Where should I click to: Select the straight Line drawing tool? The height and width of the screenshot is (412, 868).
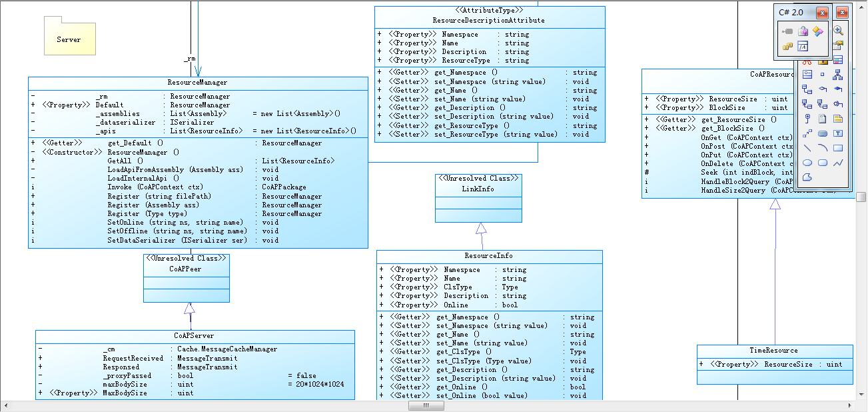click(807, 147)
